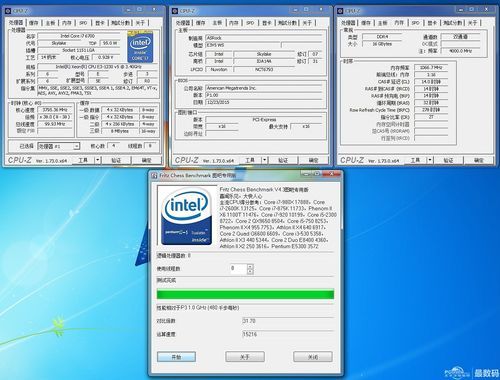500x380 pixels.
Task: Click the '12/23/2015' BIOS date value
Action: [263, 102]
